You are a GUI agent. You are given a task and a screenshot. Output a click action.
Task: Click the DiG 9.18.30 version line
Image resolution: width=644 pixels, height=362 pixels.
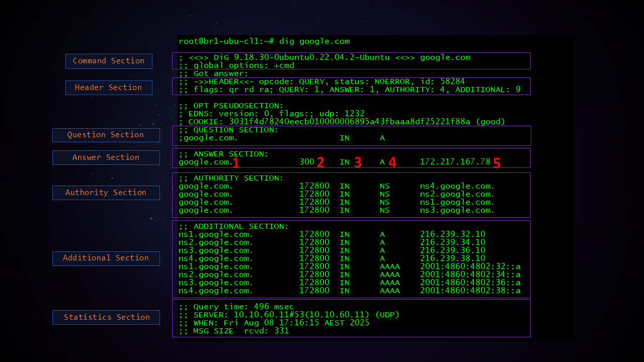pyautogui.click(x=325, y=57)
